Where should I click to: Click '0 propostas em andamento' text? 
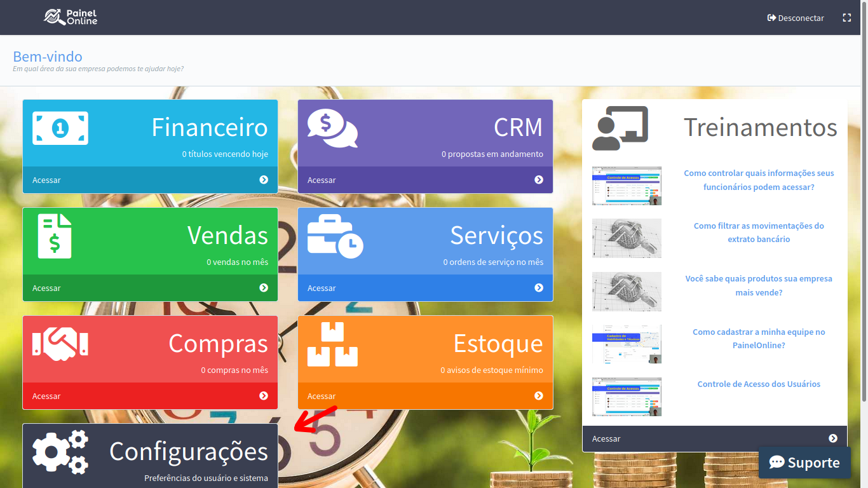pos(492,154)
